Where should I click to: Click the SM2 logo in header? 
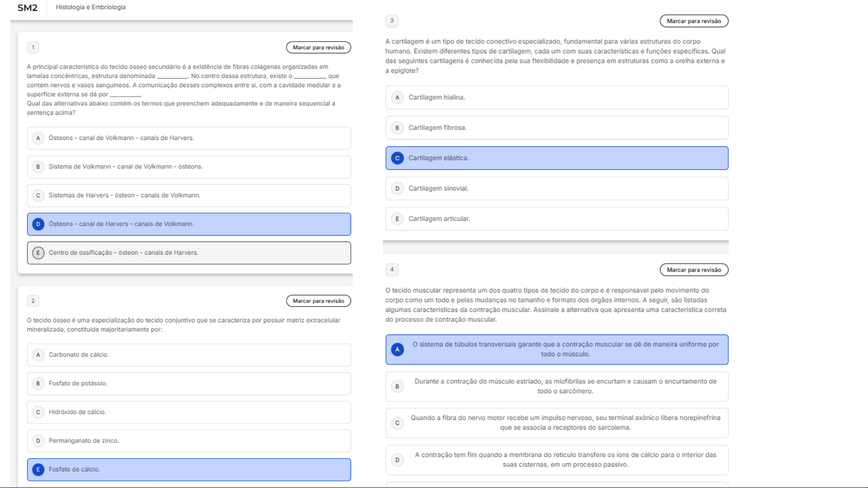[x=28, y=8]
